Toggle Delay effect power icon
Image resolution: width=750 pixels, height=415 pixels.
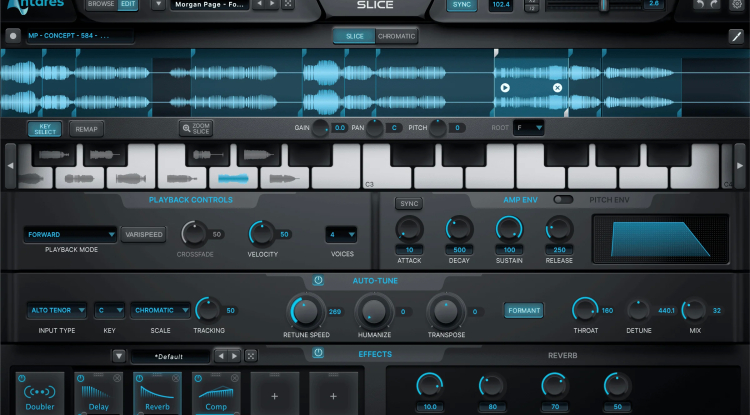[x=80, y=379]
